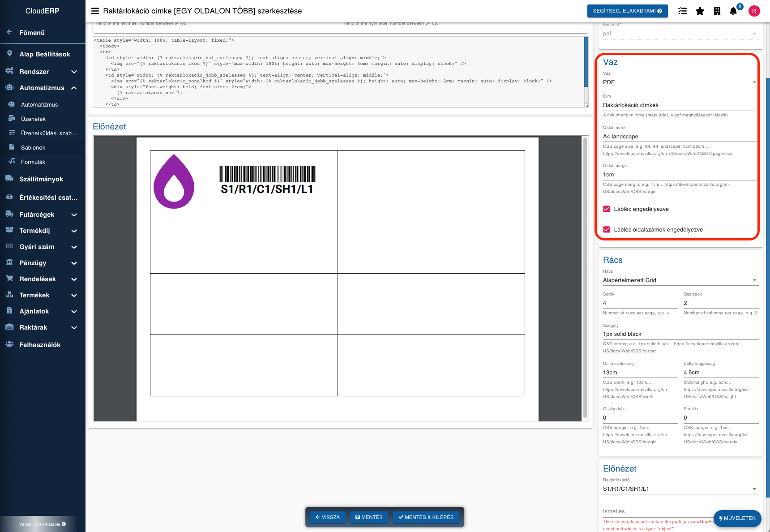This screenshot has width=770, height=532.
Task: Click the task list icon in header
Action: (682, 11)
